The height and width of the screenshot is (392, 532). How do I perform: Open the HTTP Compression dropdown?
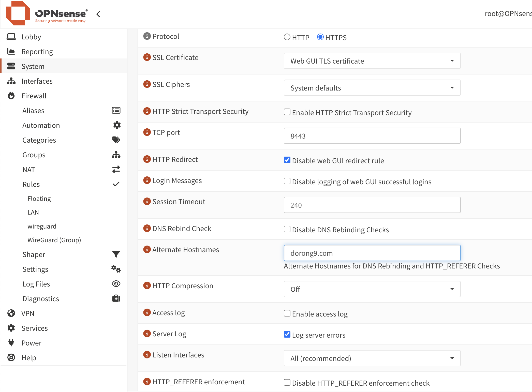pos(372,289)
